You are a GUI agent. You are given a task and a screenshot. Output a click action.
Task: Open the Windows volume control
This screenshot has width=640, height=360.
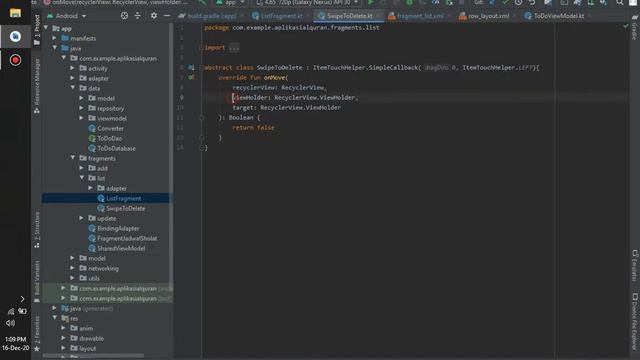[11, 323]
